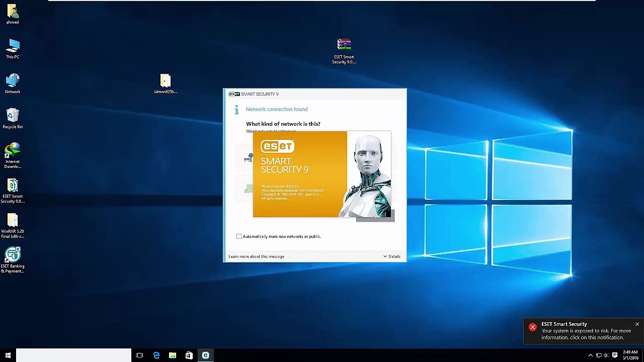The height and width of the screenshot is (362, 644).
Task: Open Task View from the taskbar
Action: pos(139,355)
